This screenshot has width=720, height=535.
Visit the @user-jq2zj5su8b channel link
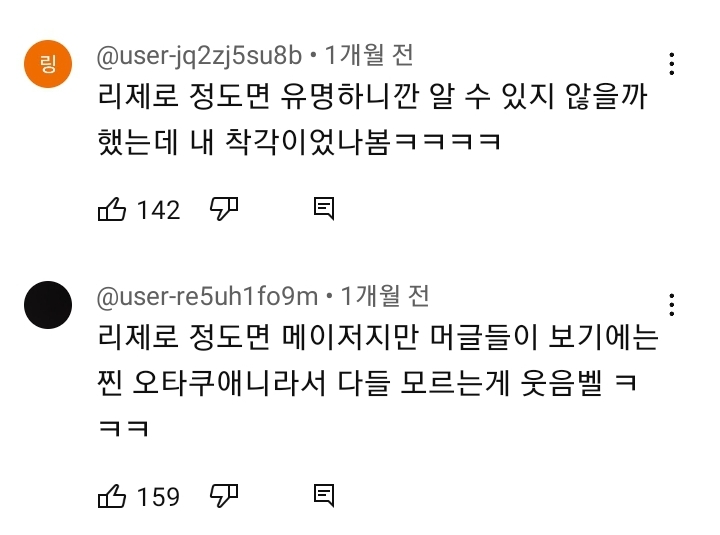pos(198,55)
